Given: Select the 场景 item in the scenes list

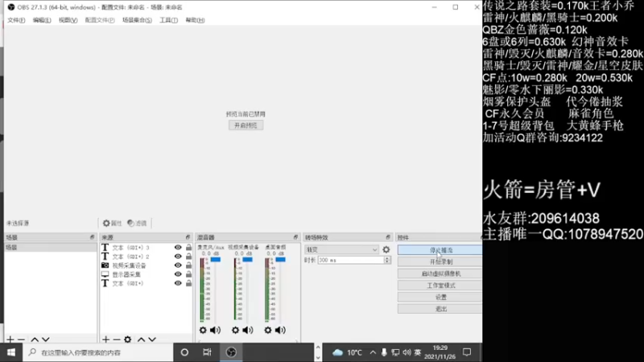Looking at the screenshot, I should tap(51, 247).
